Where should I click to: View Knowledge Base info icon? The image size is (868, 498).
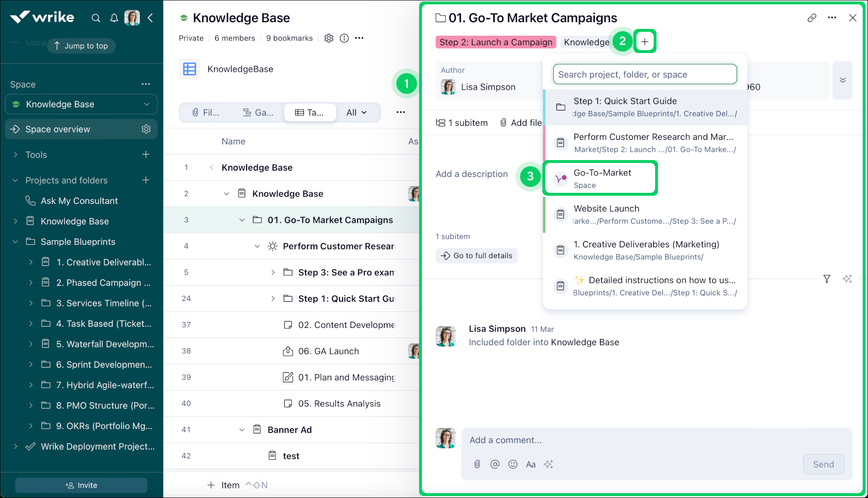(344, 38)
